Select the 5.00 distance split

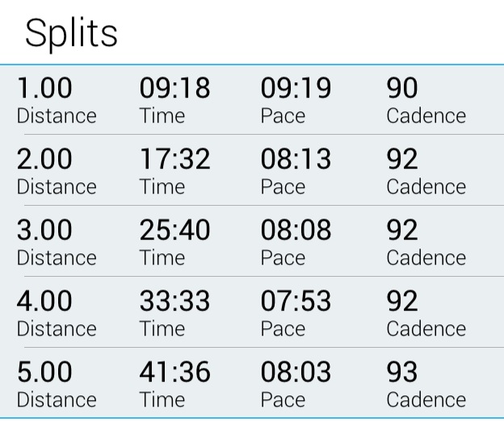click(44, 372)
